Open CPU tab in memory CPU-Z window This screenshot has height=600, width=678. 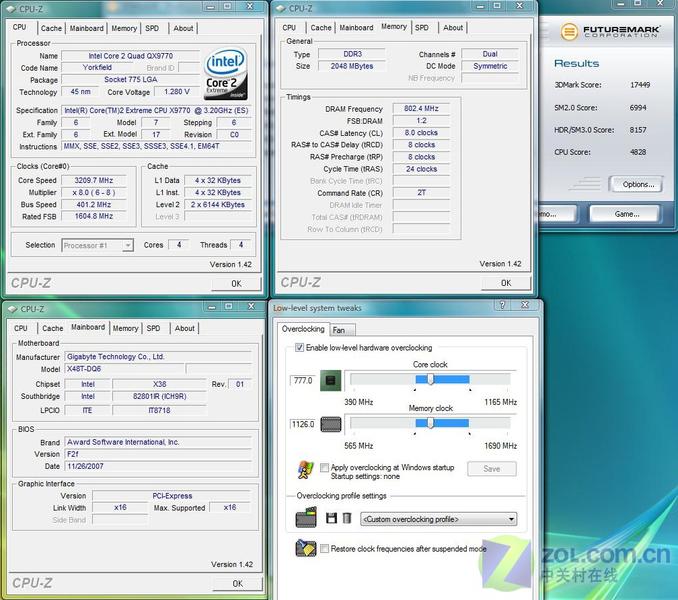(289, 28)
